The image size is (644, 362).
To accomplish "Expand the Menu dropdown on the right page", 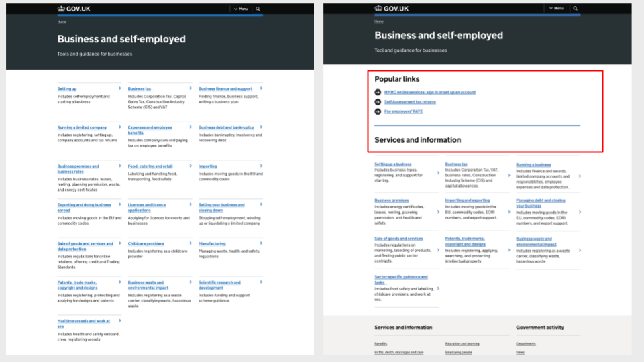I will [557, 9].
